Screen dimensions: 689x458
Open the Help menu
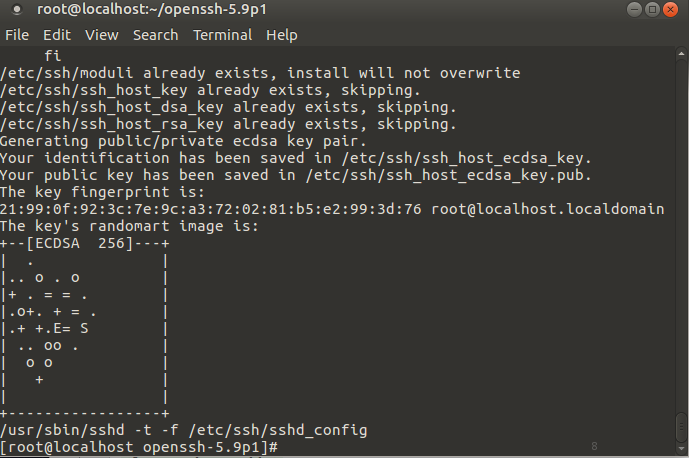(282, 35)
